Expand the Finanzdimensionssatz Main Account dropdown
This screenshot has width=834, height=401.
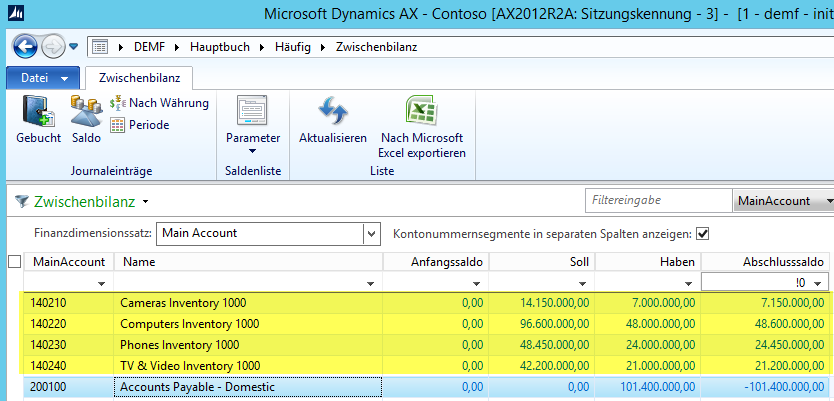coord(372,234)
